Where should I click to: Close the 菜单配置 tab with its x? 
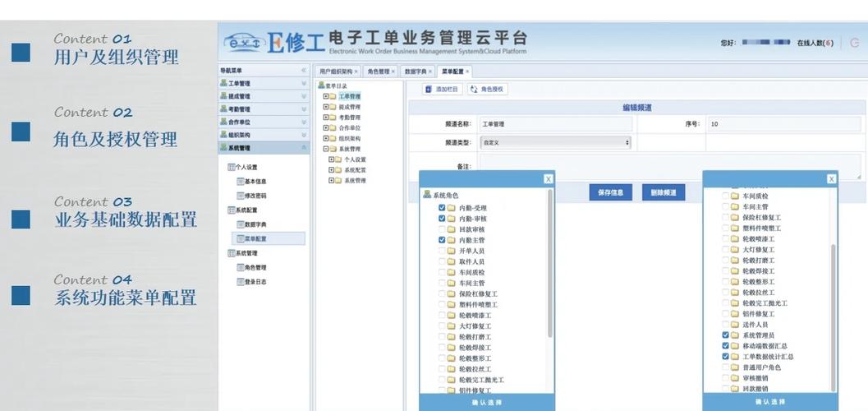coord(467,72)
